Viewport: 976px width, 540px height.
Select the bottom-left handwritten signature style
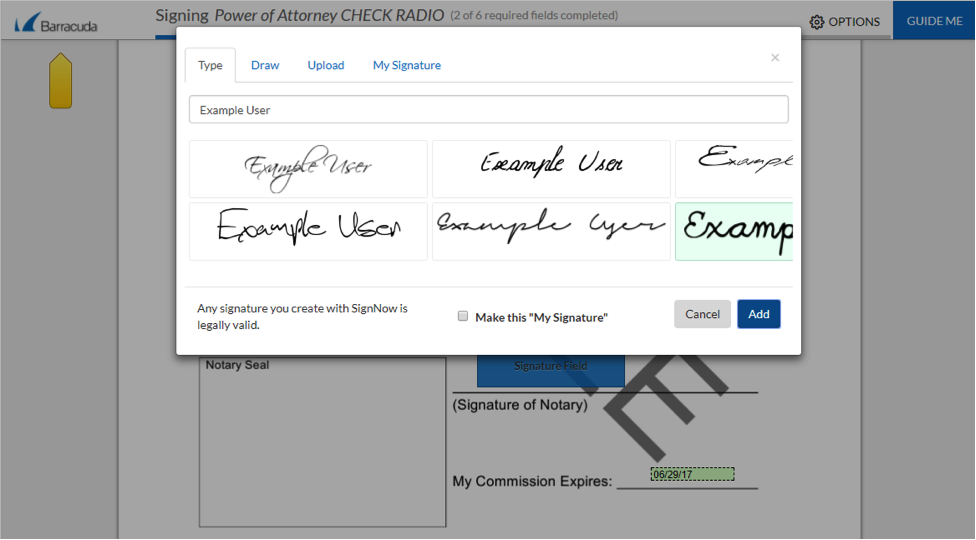click(308, 231)
